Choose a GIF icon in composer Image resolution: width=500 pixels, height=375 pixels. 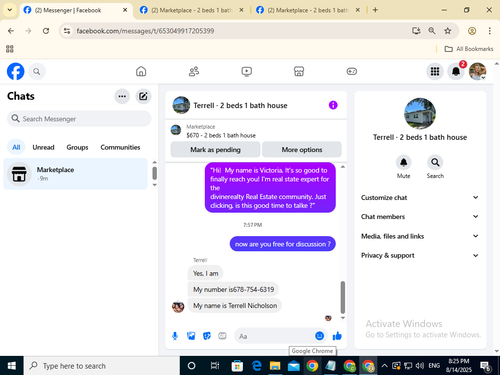(222, 336)
